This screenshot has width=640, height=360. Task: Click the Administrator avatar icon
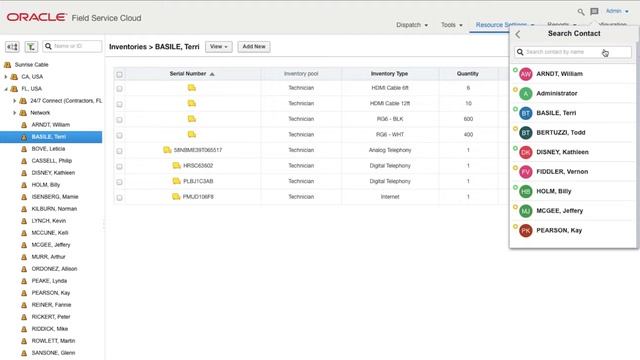[526, 93]
